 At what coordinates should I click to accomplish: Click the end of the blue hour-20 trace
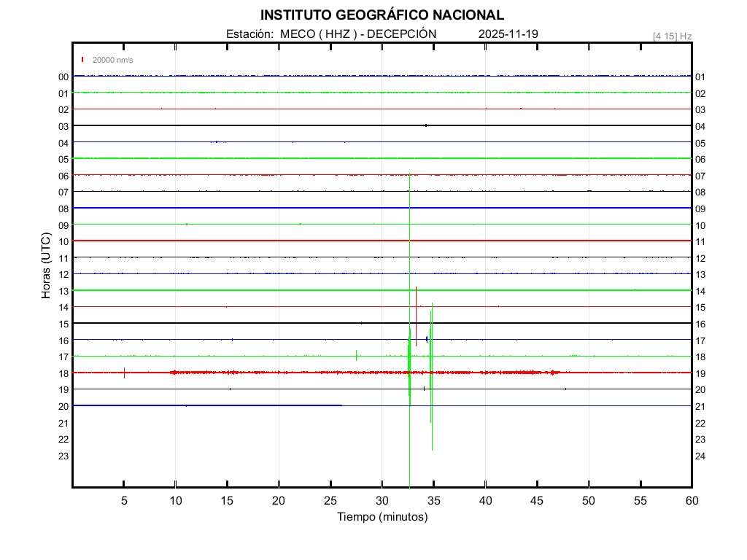click(x=341, y=405)
